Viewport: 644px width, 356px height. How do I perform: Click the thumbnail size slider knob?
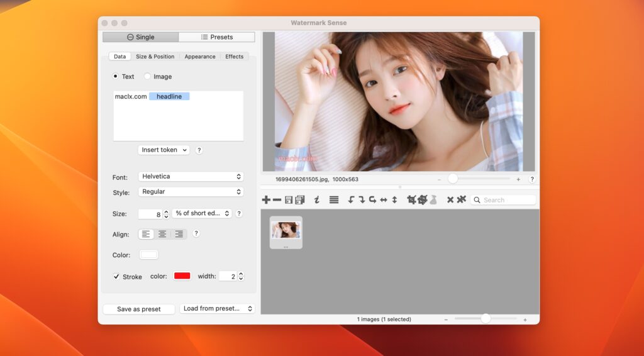coord(486,319)
